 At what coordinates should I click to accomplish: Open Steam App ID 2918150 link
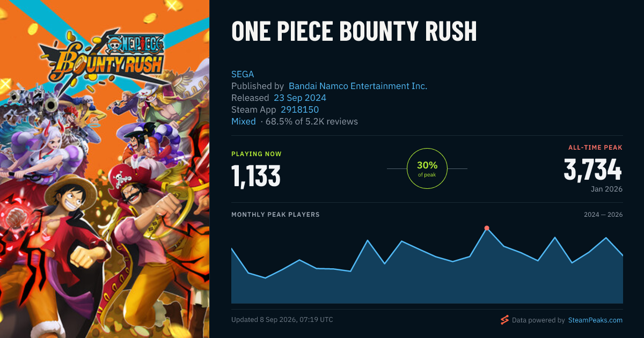(x=300, y=109)
